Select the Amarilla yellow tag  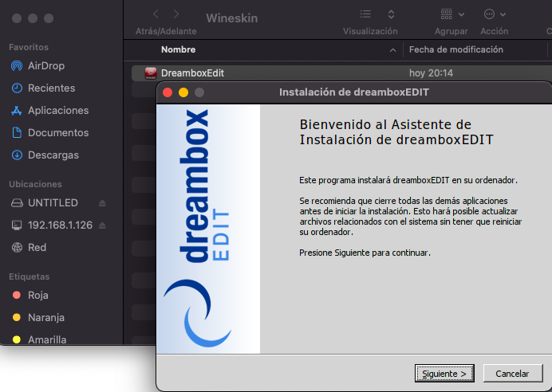46,340
